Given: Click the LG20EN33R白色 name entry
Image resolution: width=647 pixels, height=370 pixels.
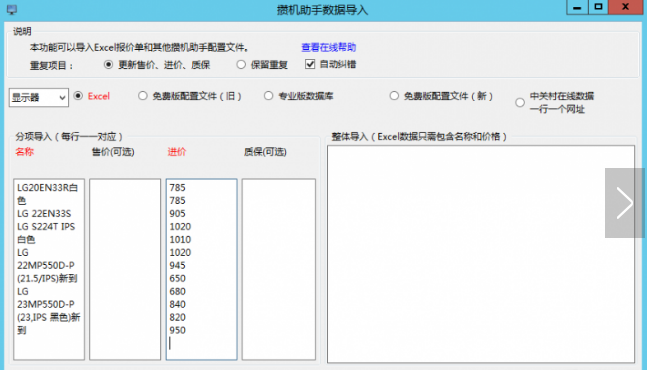Looking at the screenshot, I should (47, 194).
